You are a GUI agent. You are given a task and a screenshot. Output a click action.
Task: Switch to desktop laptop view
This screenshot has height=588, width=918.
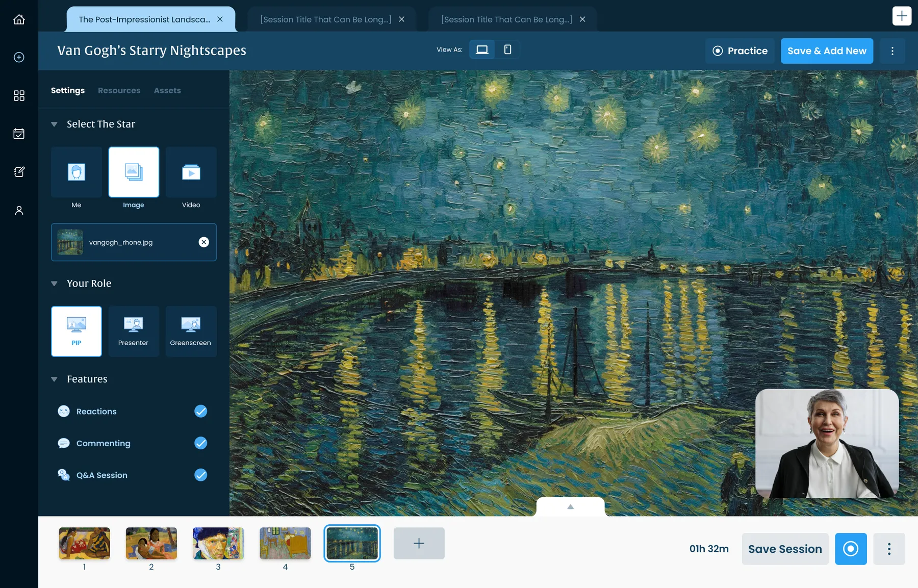[482, 49]
